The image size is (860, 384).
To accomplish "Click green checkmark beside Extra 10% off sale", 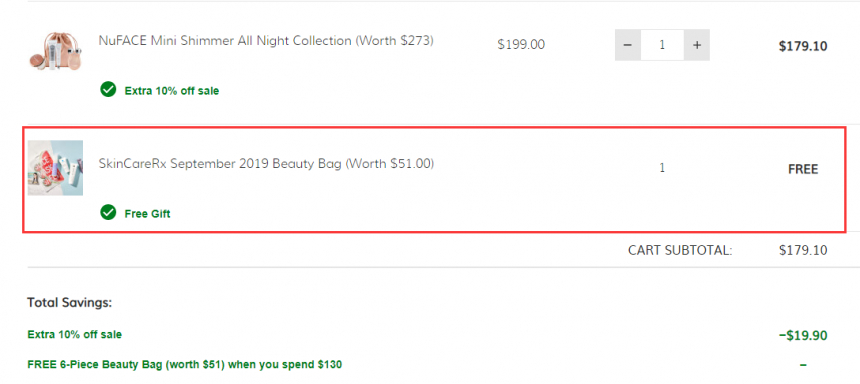I will tap(108, 89).
